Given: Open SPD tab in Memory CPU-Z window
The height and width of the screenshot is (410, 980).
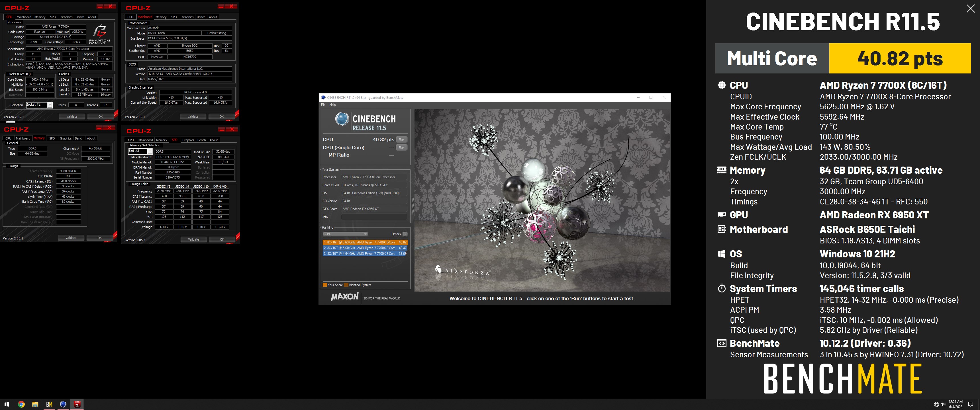Looking at the screenshot, I should [x=52, y=138].
